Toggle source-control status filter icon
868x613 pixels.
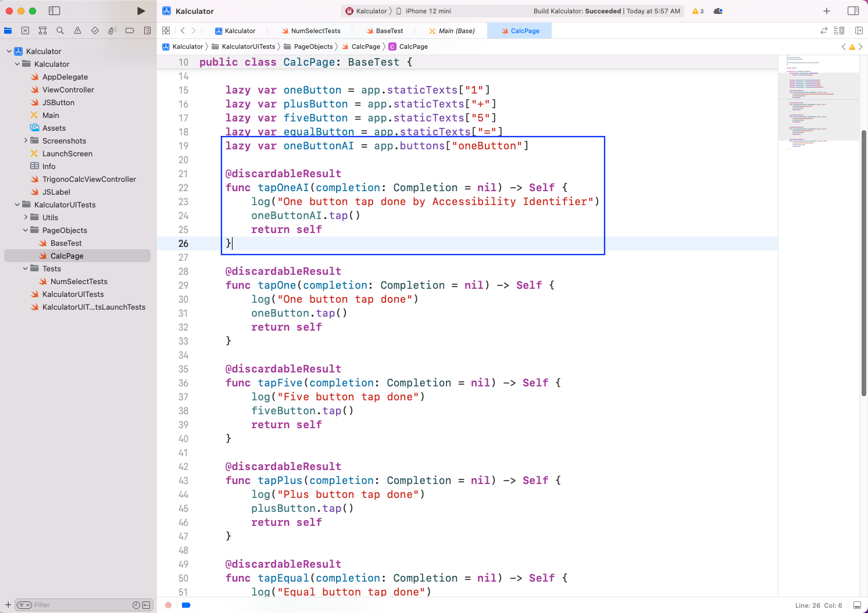coord(146,605)
